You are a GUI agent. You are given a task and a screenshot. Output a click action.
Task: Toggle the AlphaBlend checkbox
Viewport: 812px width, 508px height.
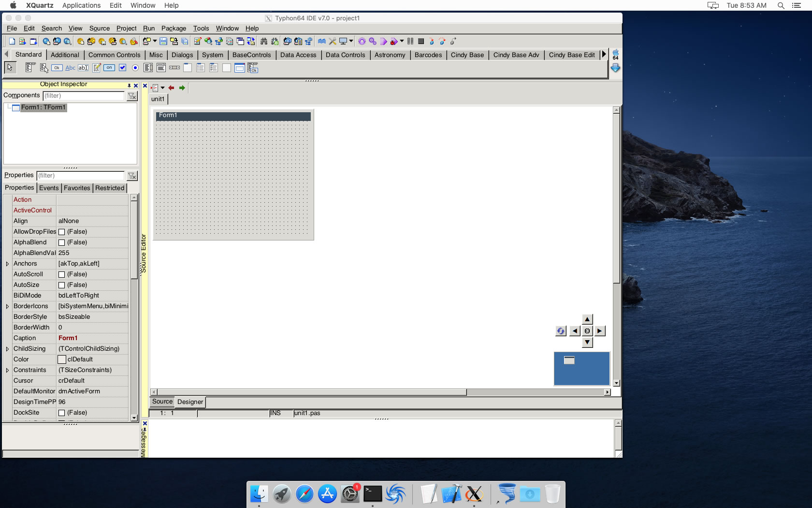click(61, 243)
